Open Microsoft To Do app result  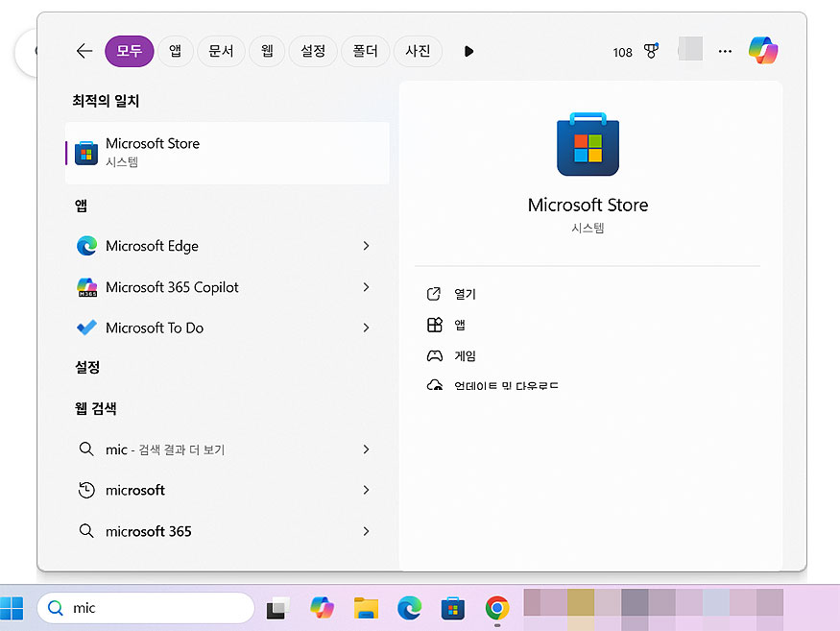[228, 328]
